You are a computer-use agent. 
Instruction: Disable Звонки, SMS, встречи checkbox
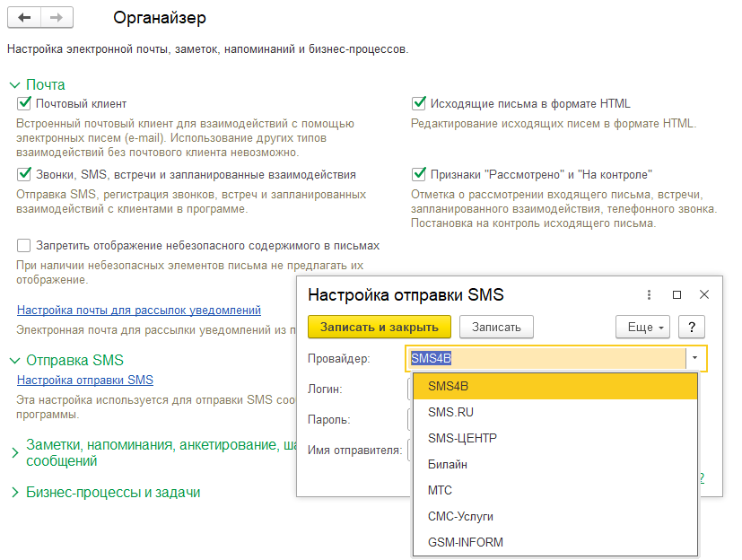[x=24, y=174]
